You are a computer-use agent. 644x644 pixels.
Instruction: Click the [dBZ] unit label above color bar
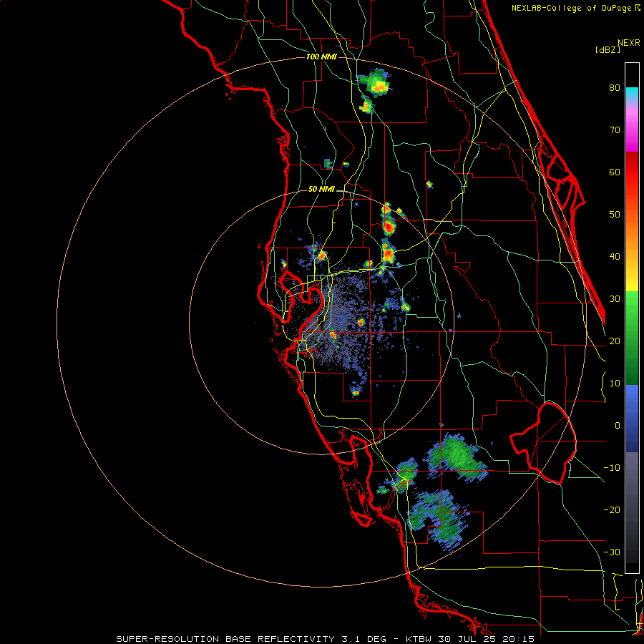click(608, 49)
